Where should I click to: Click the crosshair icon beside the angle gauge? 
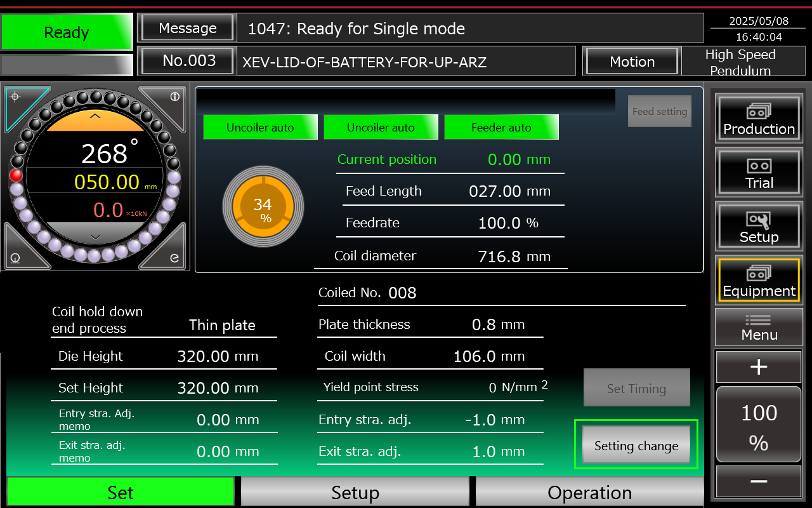click(x=16, y=98)
